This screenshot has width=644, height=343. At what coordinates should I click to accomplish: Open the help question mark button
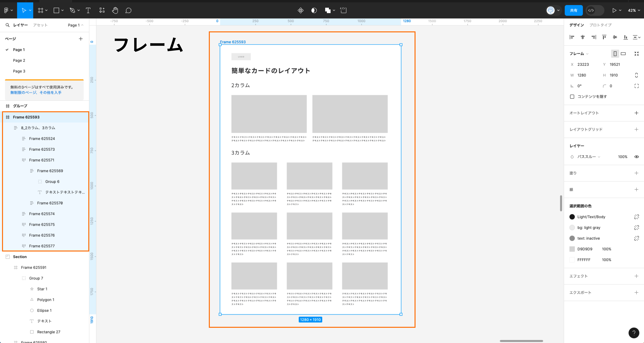pos(634,333)
